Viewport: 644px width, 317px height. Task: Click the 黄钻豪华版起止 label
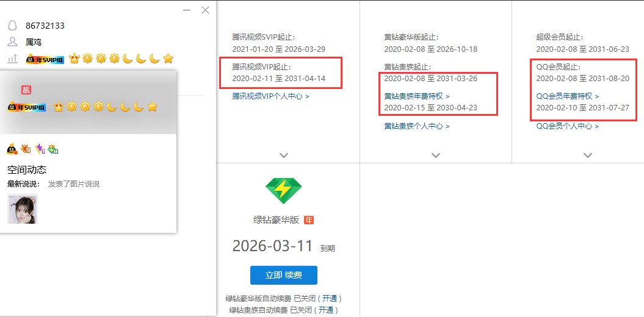pos(411,37)
